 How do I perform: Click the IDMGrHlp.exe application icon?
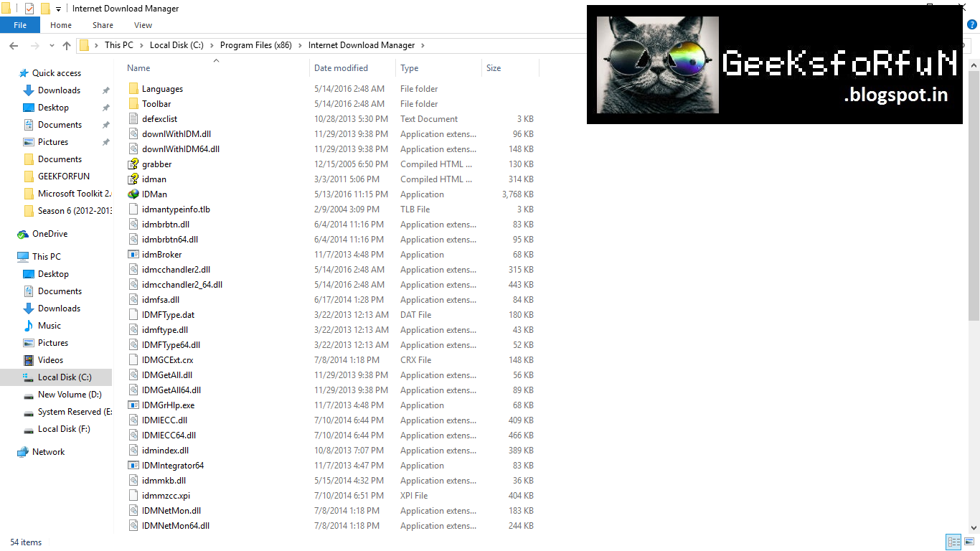133,405
